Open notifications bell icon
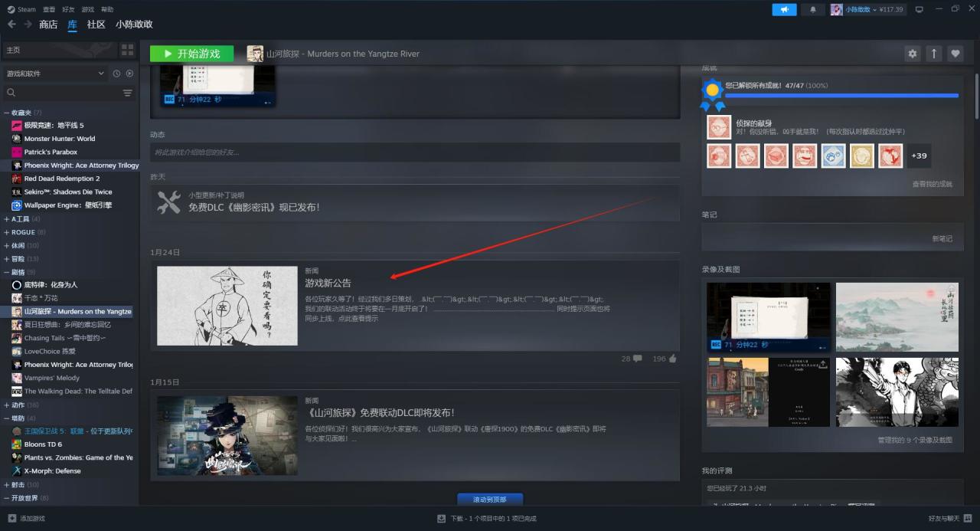Image resolution: width=980 pixels, height=531 pixels. coord(812,9)
